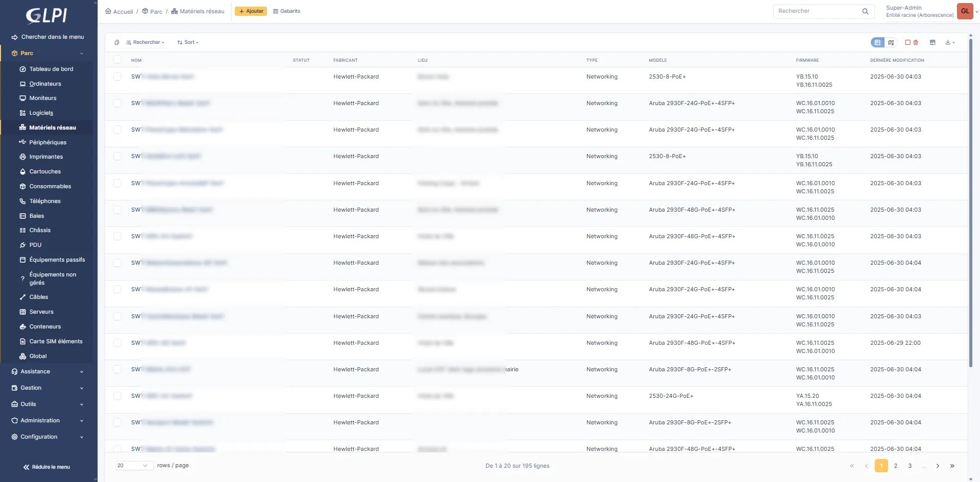The width and height of the screenshot is (980, 482).
Task: Switch to the map view icon
Action: 891,42
